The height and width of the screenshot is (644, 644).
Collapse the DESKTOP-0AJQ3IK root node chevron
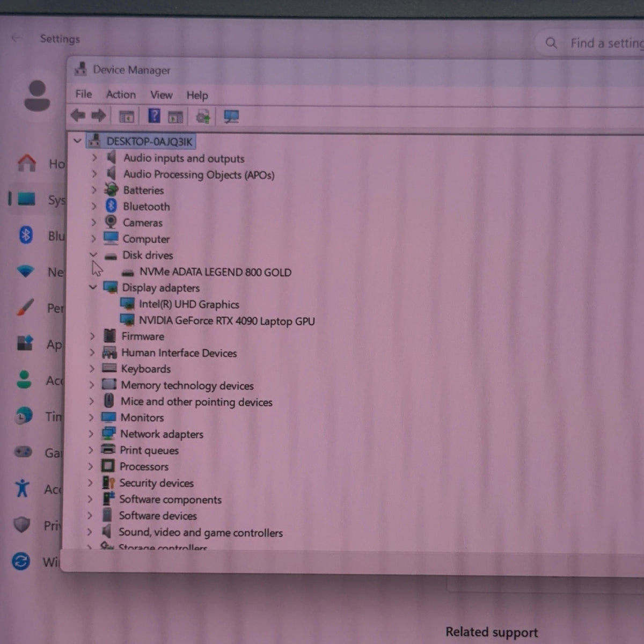pos(77,141)
